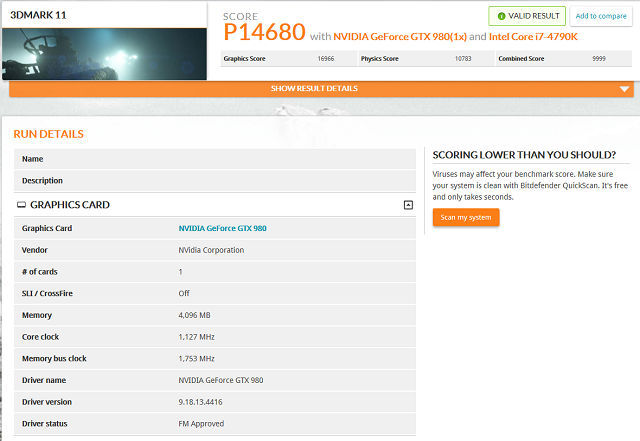Viewport: 640px width, 441px height.
Task: Click the GRAPHICS CARD section heading
Action: [70, 205]
